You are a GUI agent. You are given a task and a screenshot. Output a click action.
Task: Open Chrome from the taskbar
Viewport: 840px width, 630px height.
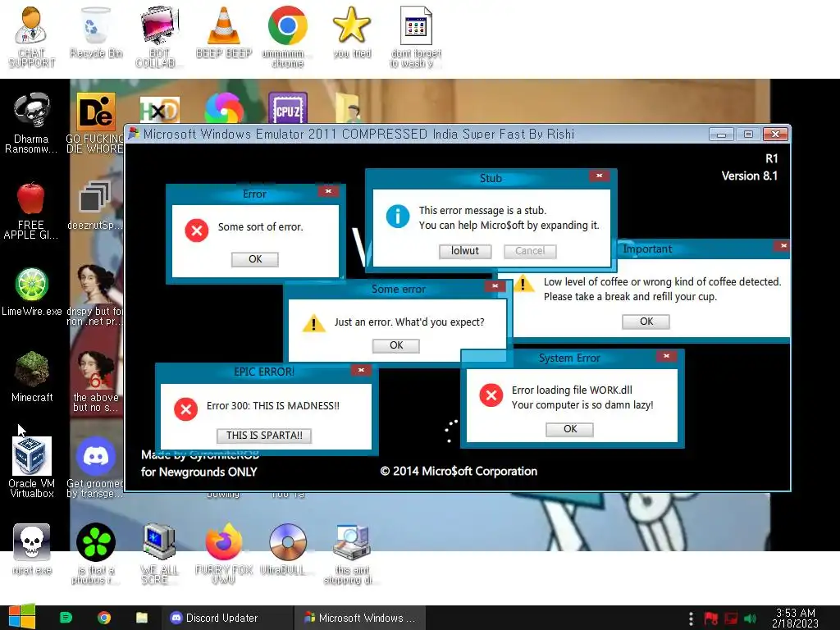[x=104, y=618]
